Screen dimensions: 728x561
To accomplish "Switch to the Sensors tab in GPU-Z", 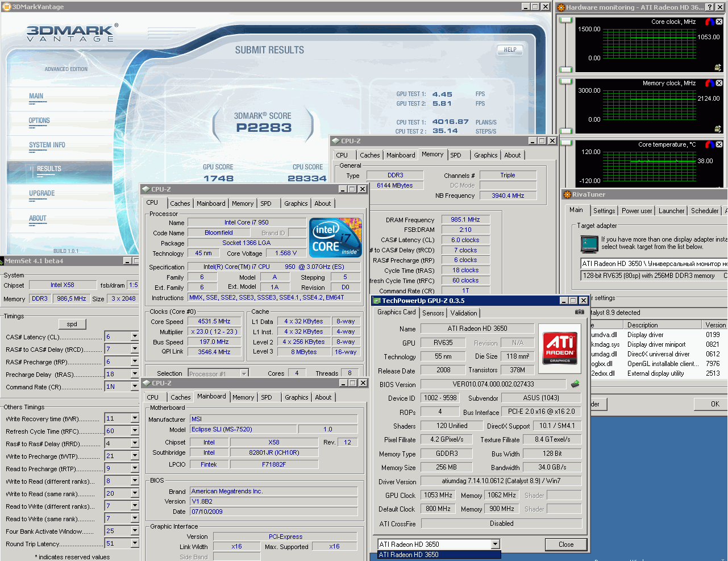I will coord(433,313).
